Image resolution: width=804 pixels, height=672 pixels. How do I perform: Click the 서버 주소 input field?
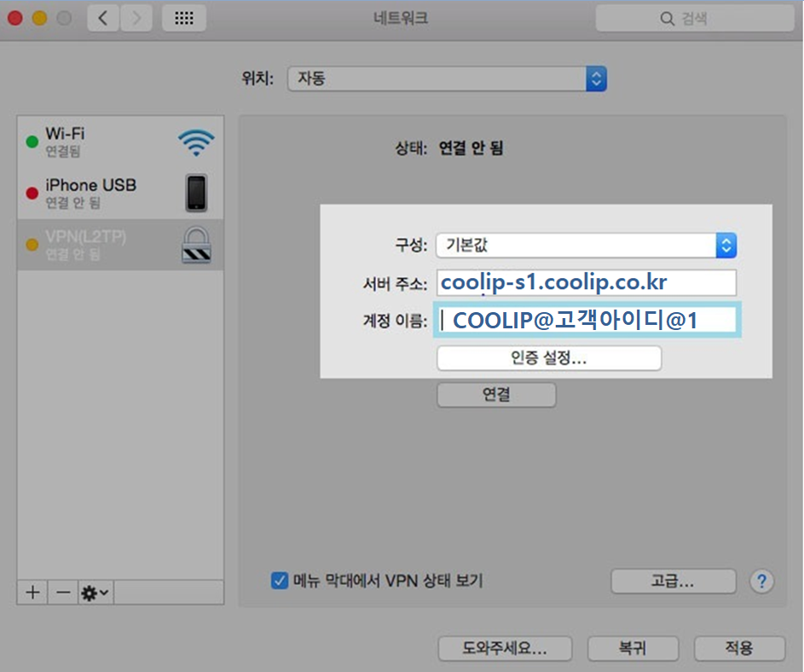(586, 282)
